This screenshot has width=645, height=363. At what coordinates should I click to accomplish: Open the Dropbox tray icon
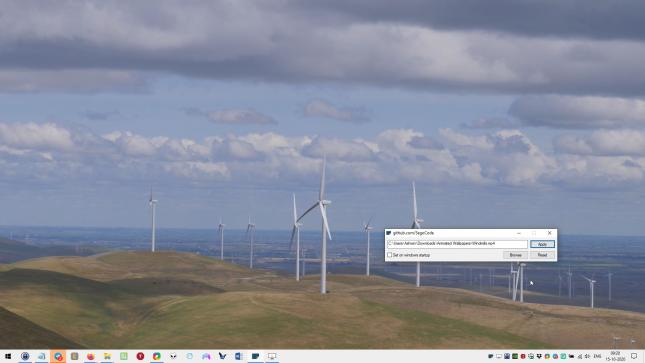pos(539,356)
